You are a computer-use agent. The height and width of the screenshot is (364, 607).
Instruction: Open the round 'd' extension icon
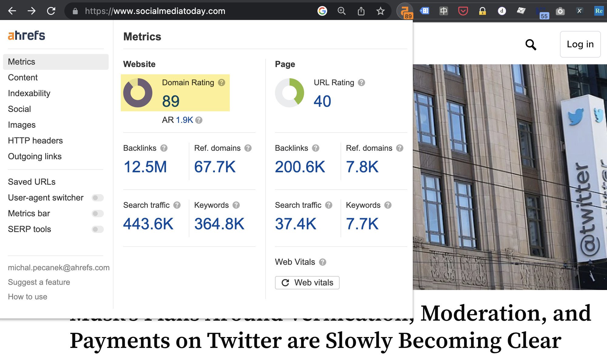pyautogui.click(x=502, y=11)
